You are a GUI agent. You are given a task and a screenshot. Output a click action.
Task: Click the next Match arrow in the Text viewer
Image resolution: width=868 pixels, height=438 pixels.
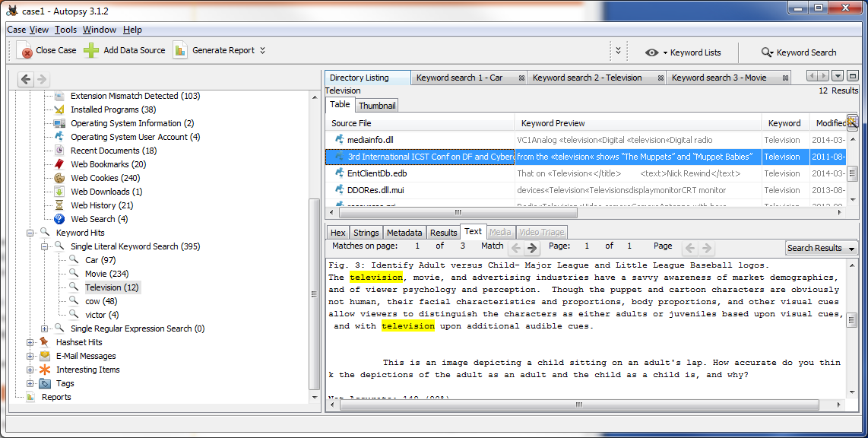click(531, 246)
